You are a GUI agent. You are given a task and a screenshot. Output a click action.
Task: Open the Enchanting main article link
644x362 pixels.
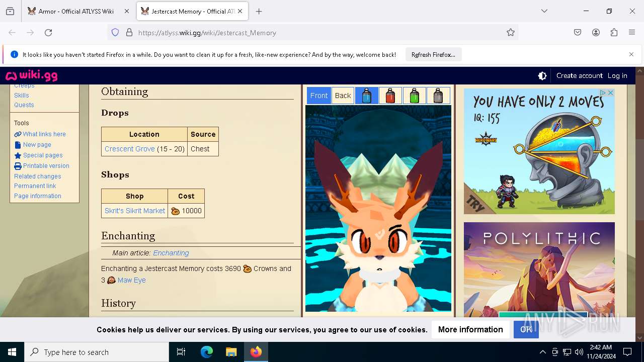171,253
